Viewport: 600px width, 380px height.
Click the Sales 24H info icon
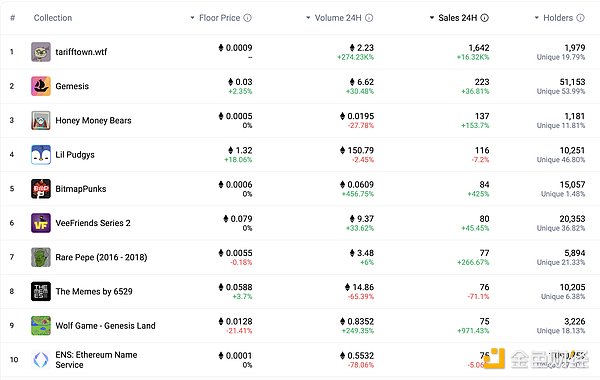[x=484, y=18]
